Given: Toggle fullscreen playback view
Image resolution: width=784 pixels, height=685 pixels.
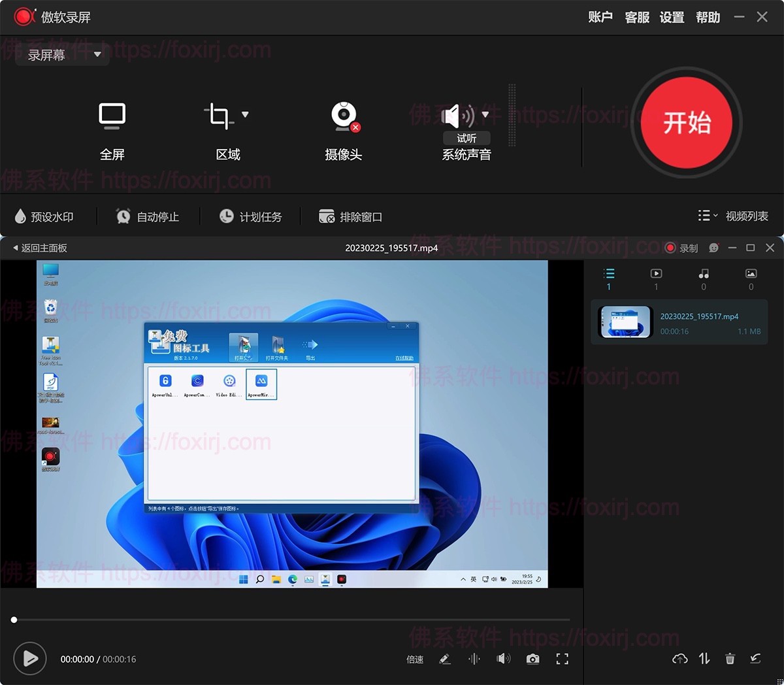Looking at the screenshot, I should pos(563,659).
